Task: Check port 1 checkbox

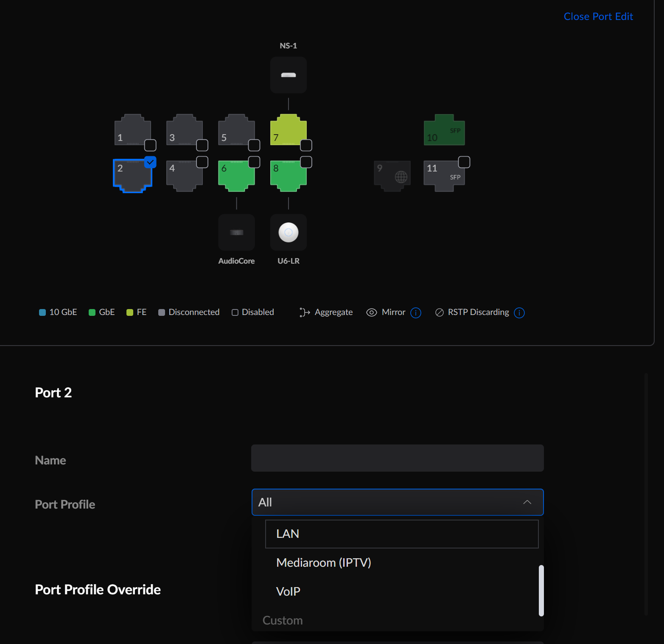Action: tap(150, 145)
